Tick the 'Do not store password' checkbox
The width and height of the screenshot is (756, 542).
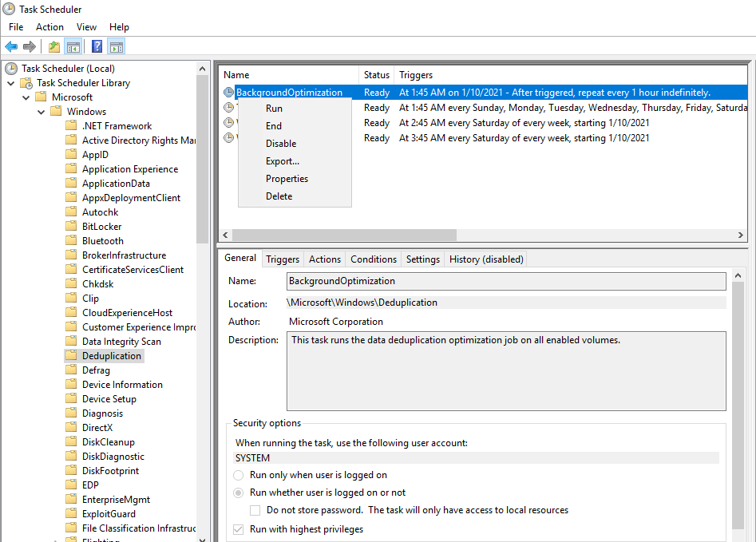[x=255, y=510]
